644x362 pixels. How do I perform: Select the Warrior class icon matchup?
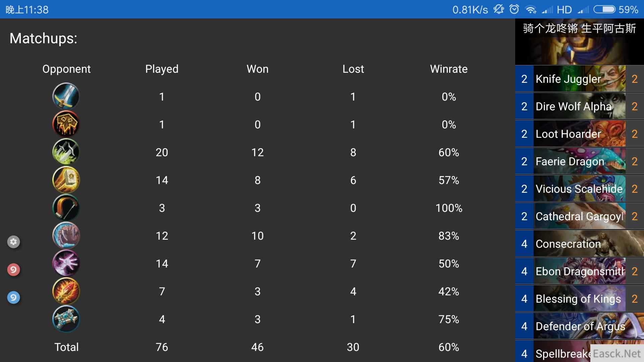pos(66,96)
